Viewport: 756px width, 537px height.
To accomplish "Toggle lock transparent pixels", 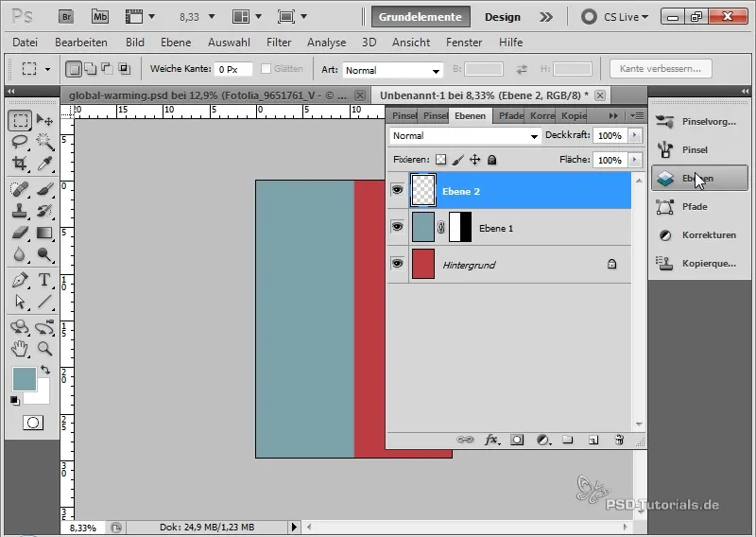I will point(440,160).
